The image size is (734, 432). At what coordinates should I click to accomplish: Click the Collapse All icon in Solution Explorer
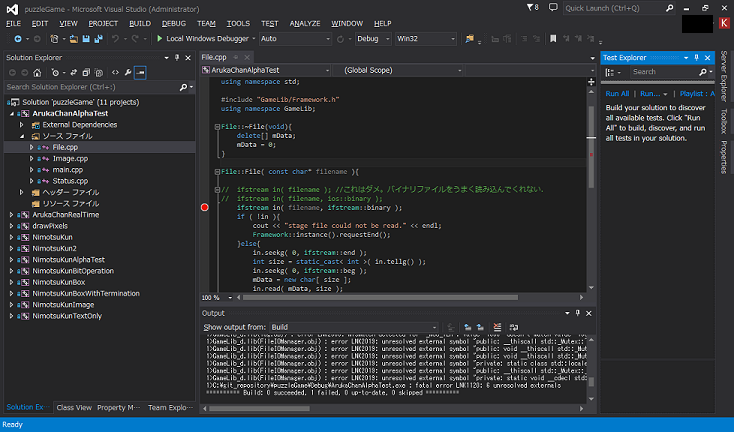pyautogui.click(x=86, y=73)
